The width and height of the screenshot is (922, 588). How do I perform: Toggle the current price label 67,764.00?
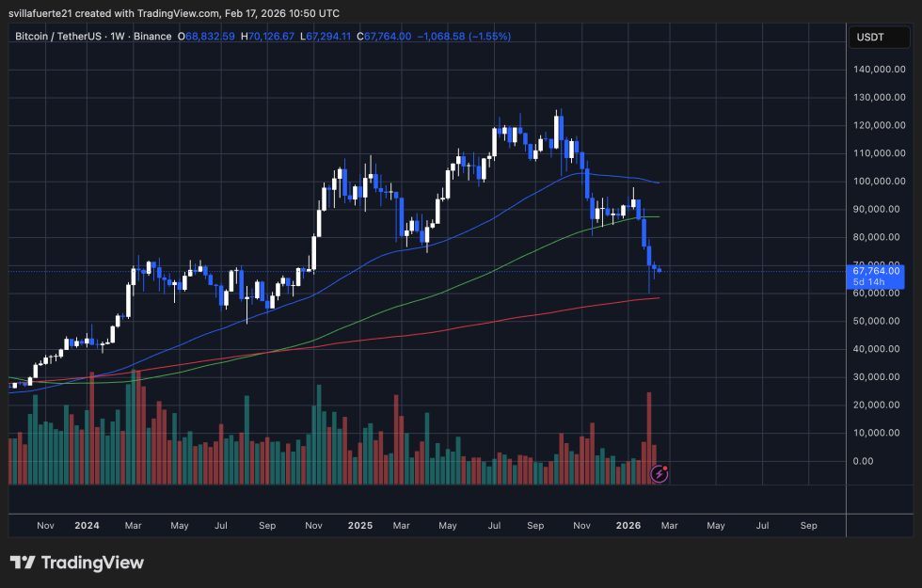[875, 271]
